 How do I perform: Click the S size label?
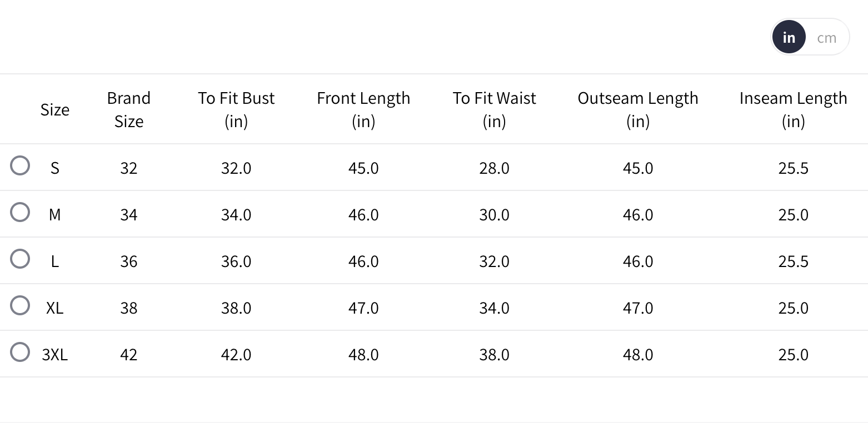[54, 168]
